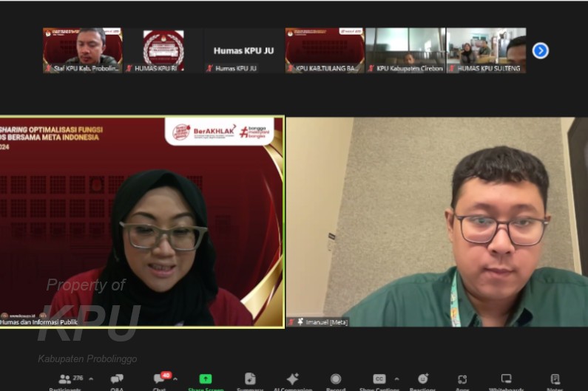Screen dimensions: 588x391
Task: Select the HUMAS KPU RI video thumbnail
Action: tap(163, 50)
